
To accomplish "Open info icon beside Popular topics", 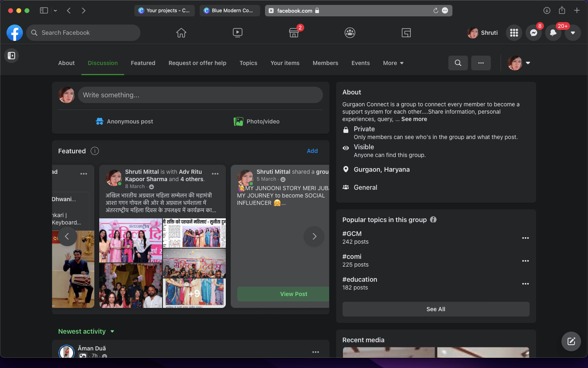I will 433,220.
